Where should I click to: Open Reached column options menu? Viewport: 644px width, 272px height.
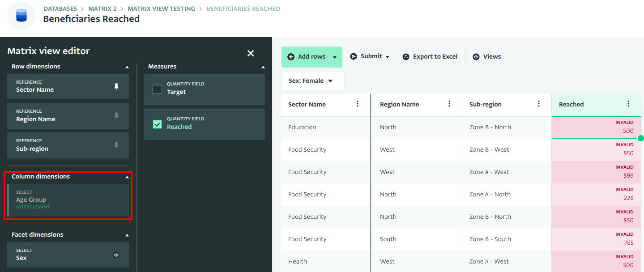[628, 104]
